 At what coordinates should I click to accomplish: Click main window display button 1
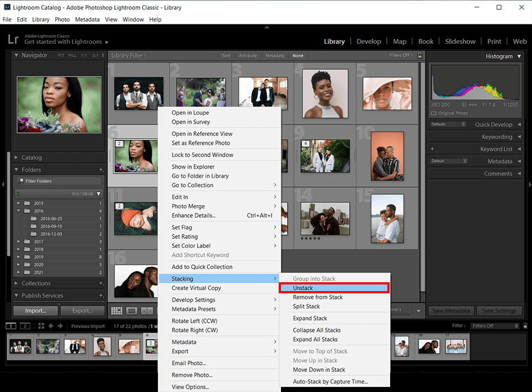point(11,326)
